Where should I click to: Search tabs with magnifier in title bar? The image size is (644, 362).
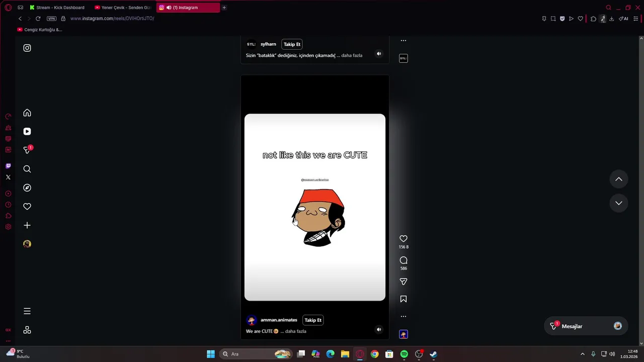pyautogui.click(x=608, y=8)
